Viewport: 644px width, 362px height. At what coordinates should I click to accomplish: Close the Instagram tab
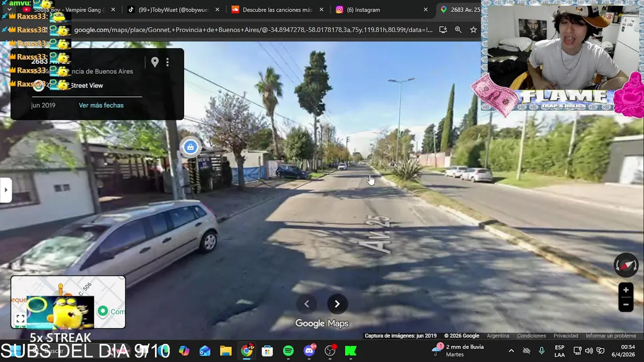[426, 10]
